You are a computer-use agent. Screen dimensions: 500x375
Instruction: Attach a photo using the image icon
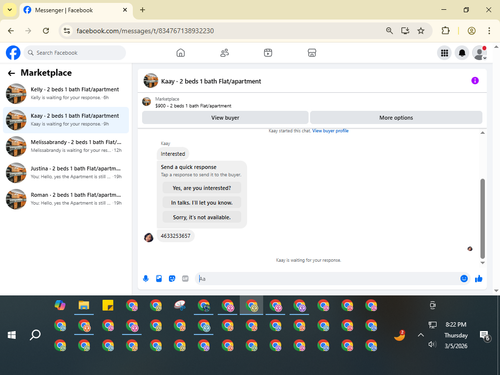(x=159, y=279)
